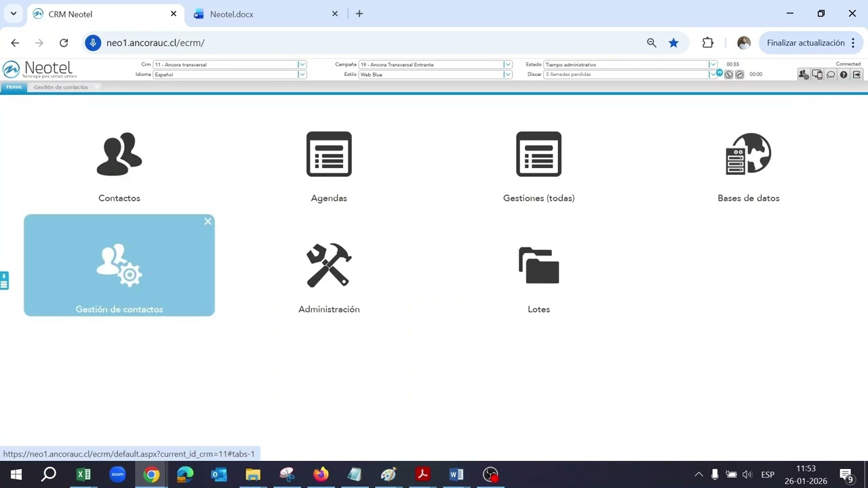Switch to the Home tab
868x488 pixels.
[x=14, y=87]
